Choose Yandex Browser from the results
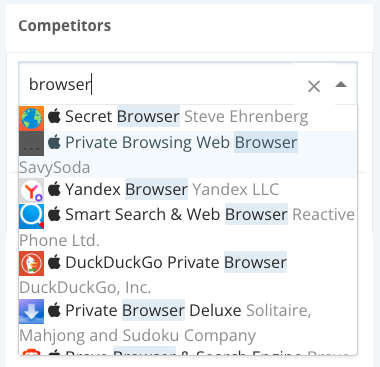This screenshot has width=380, height=367. 188,190
